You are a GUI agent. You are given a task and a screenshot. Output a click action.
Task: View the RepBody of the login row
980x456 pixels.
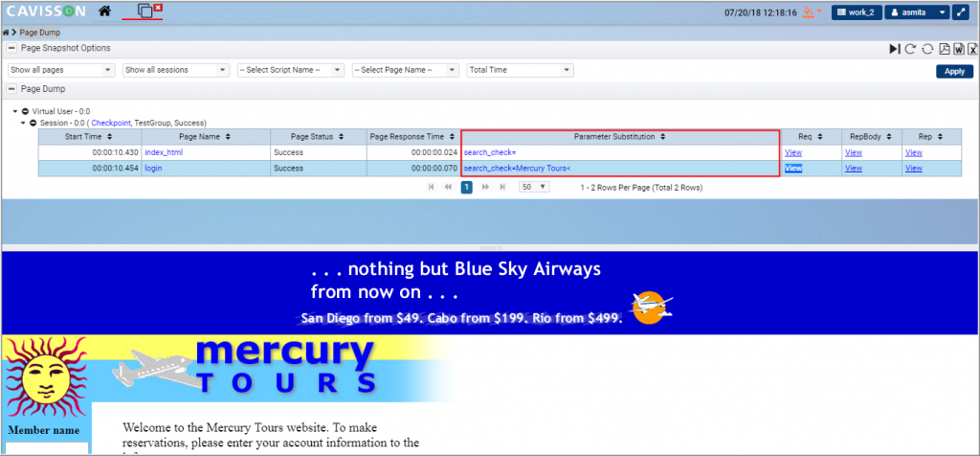pos(853,169)
